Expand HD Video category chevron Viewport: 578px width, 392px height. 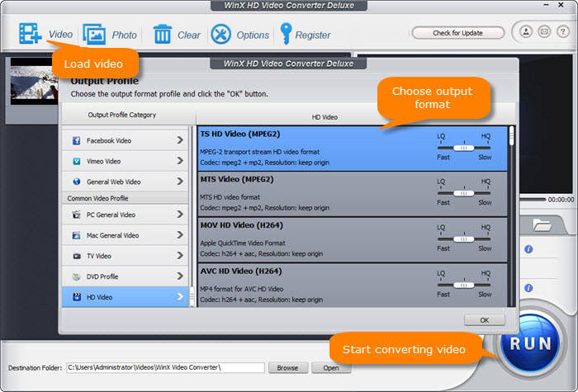pos(180,296)
